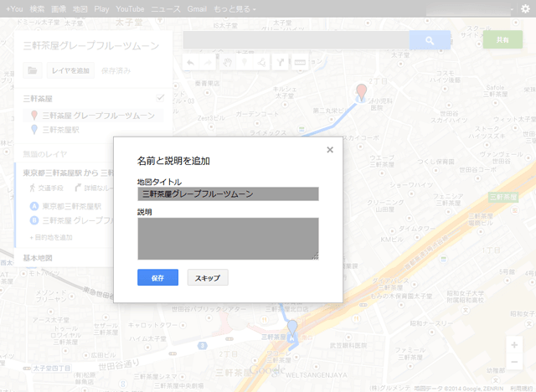The width and height of the screenshot is (536, 392).
Task: Click 地図 in the top bar
Action: [80, 9]
